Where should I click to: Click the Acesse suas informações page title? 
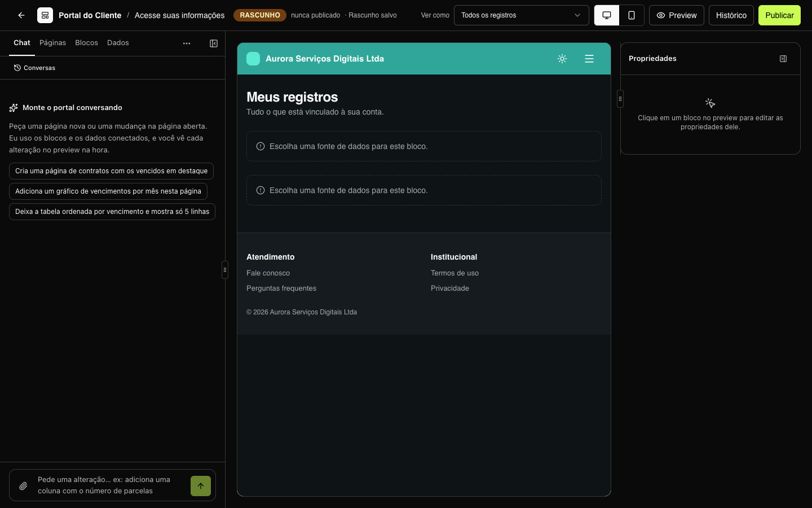pyautogui.click(x=179, y=15)
